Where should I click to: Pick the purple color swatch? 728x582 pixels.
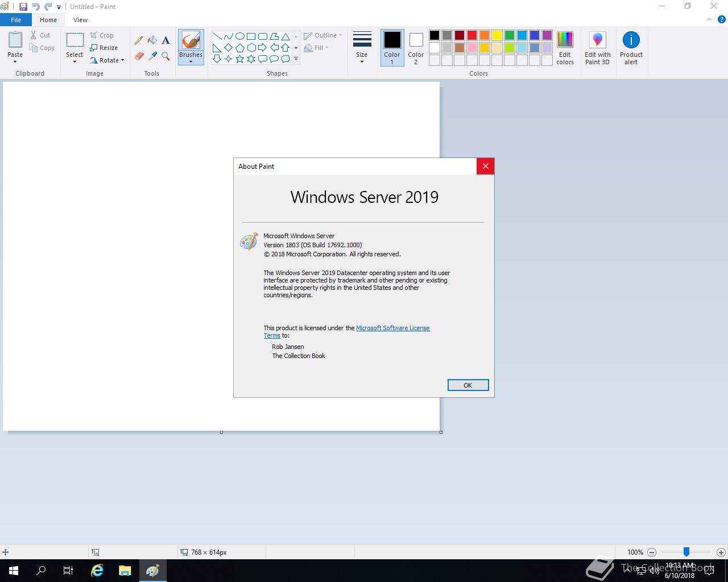pyautogui.click(x=547, y=35)
